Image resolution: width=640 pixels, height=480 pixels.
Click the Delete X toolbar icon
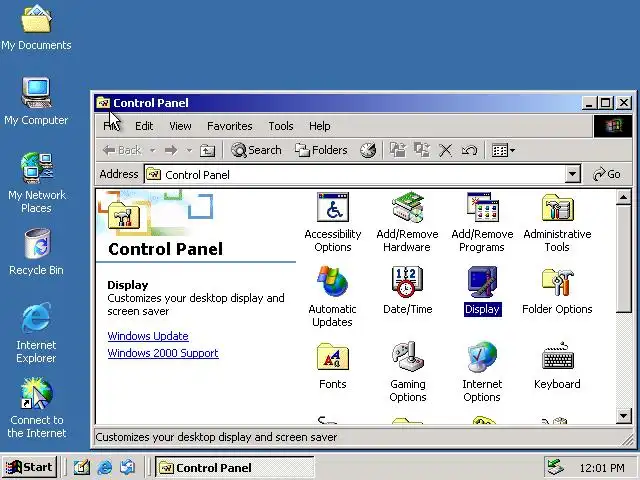[445, 151]
